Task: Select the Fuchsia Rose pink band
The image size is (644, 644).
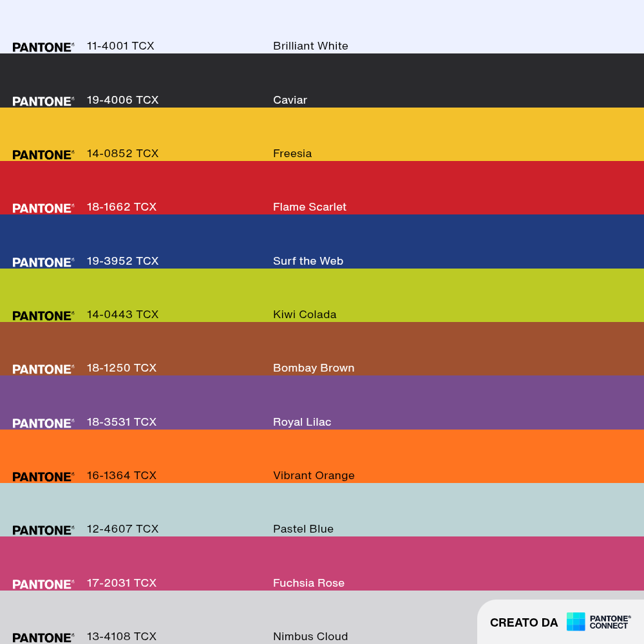Action: click(322, 563)
